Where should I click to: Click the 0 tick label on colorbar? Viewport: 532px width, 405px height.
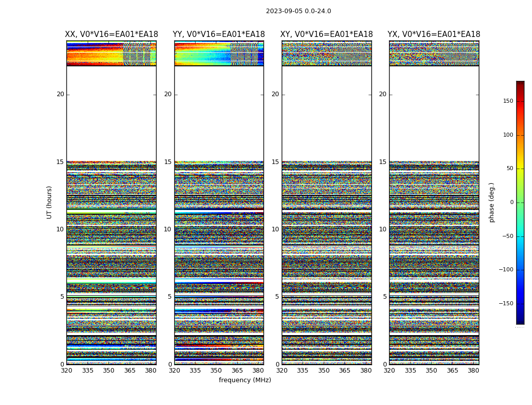click(512, 202)
